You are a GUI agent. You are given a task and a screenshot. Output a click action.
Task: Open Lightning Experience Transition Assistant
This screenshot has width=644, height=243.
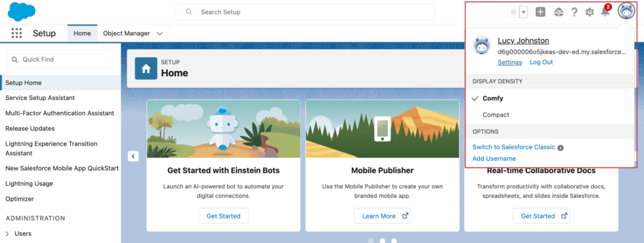52,149
